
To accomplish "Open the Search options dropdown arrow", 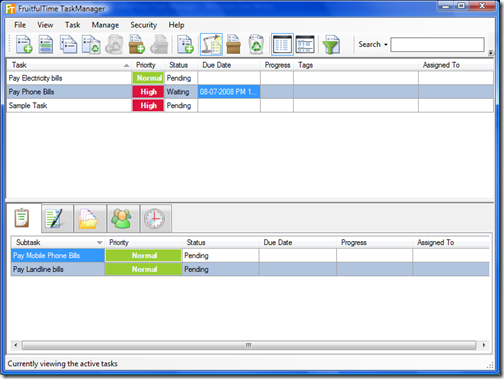I will (386, 45).
